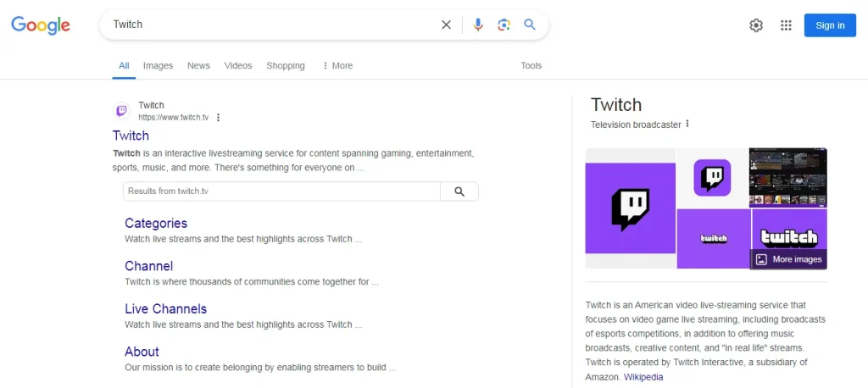Click the main Google search field
The height and width of the screenshot is (388, 868).
pyautogui.click(x=274, y=25)
